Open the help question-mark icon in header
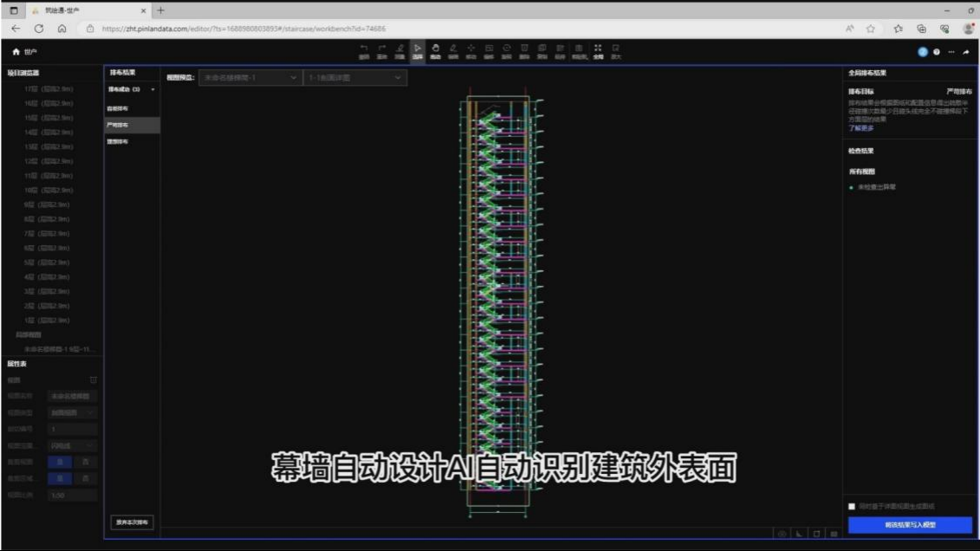This screenshot has width=980, height=551. pyautogui.click(x=937, y=52)
